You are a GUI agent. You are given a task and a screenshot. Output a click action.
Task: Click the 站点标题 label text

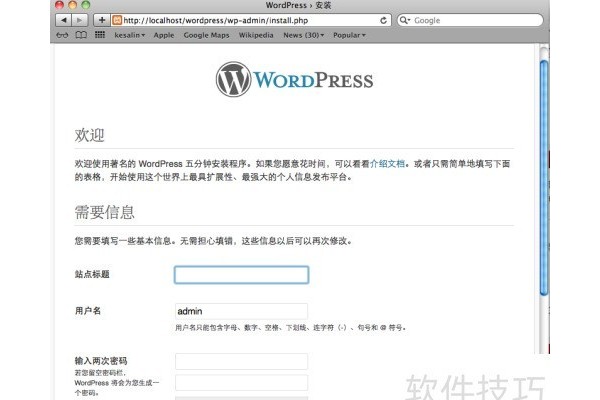tap(92, 274)
